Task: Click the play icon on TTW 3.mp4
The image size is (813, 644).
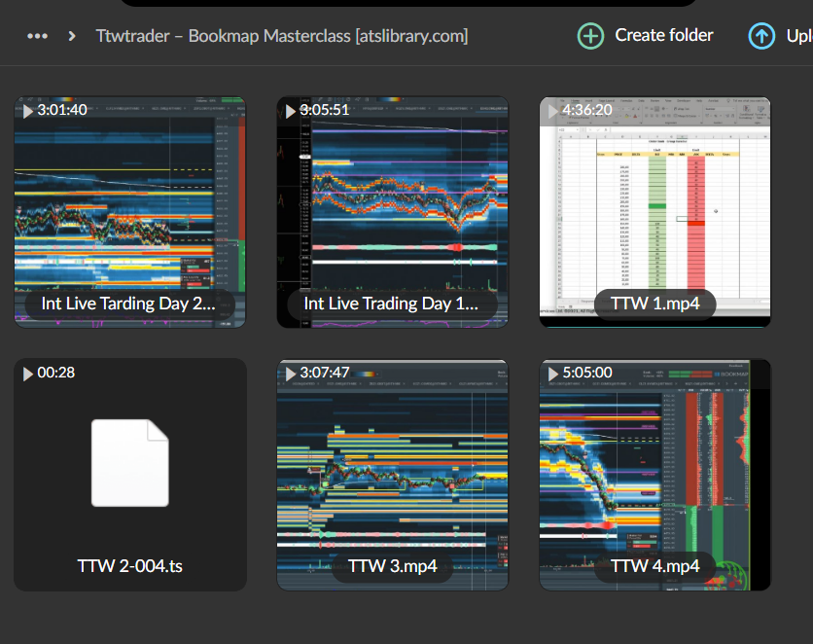Action: point(291,373)
